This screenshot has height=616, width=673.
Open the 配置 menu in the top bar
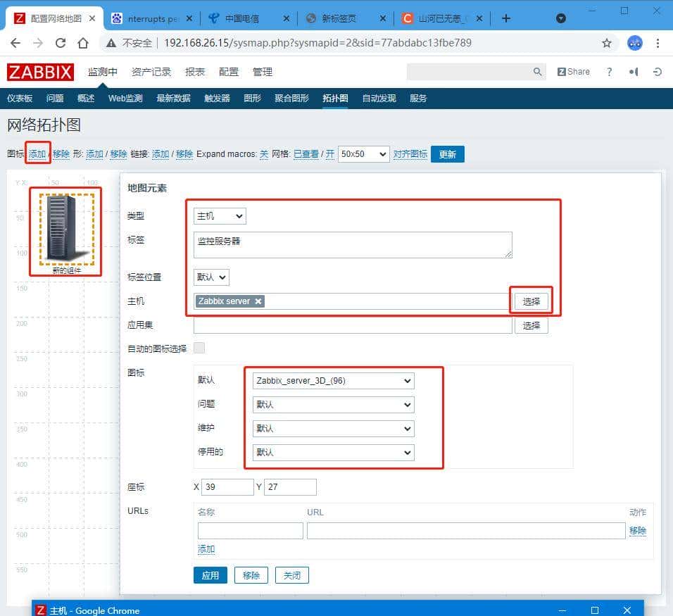pos(229,71)
